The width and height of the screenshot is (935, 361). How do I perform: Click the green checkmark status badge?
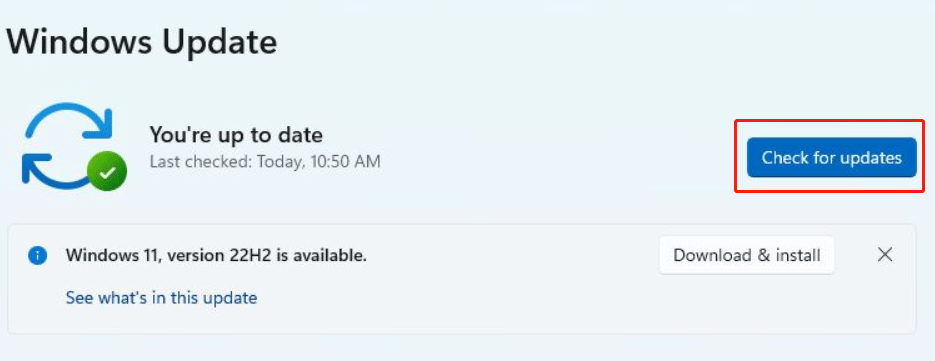pos(107,171)
